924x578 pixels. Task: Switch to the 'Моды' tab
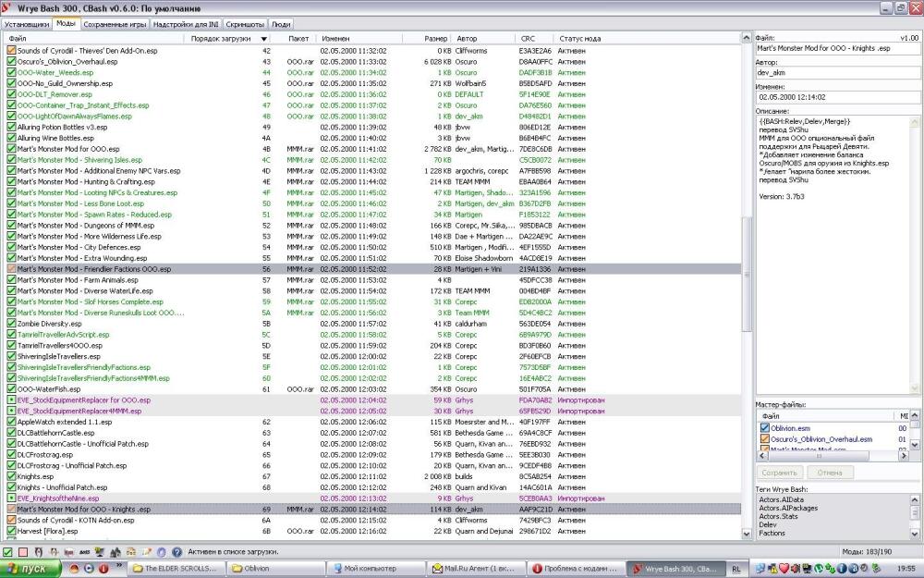tap(66, 24)
